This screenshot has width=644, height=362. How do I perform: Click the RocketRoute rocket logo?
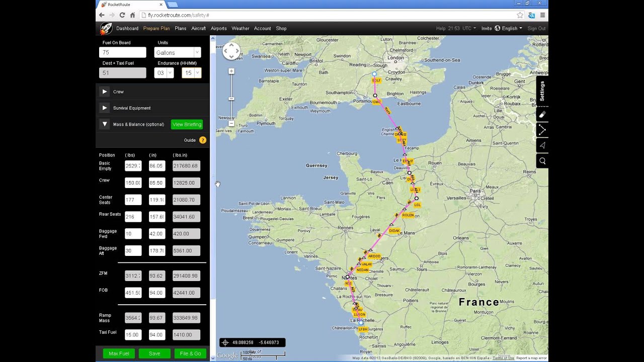[106, 28]
